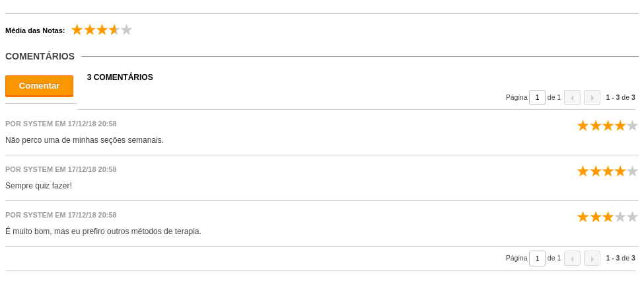Click the gray fifth star of the first comment
Screen dimensions: 644x281
click(x=632, y=126)
